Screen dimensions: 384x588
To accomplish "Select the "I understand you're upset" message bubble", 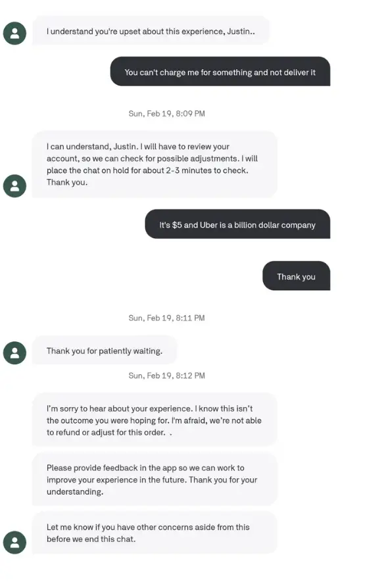I will click(151, 31).
